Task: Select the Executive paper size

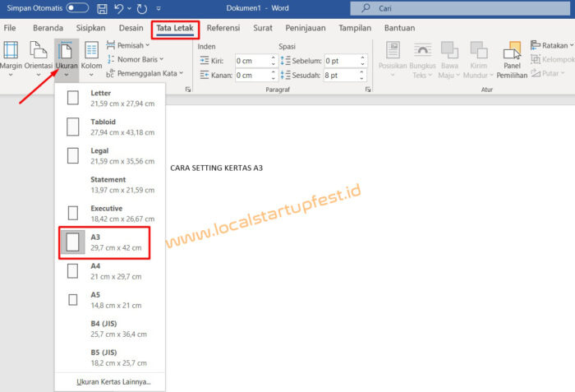Action: [x=110, y=213]
